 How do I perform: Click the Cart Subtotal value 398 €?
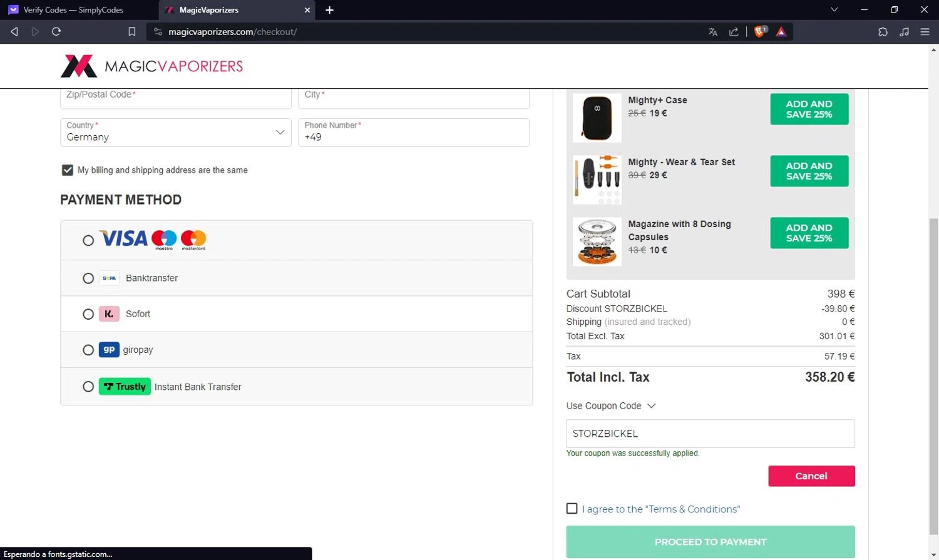coord(841,294)
